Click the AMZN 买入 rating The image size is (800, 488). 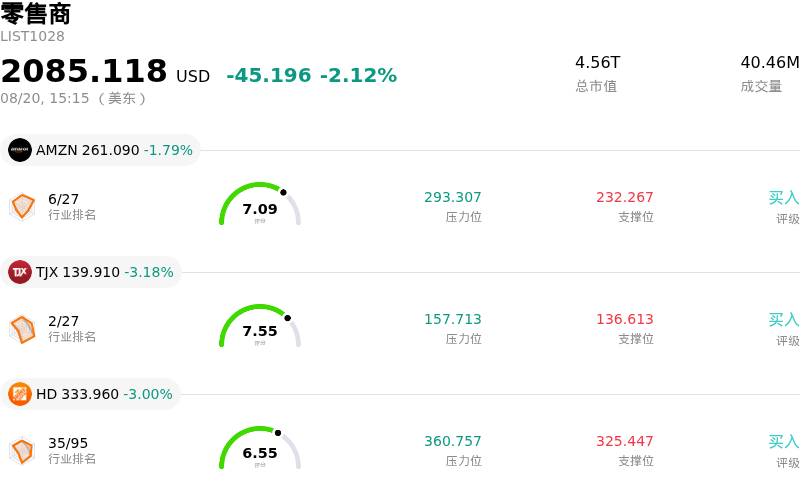(784, 198)
